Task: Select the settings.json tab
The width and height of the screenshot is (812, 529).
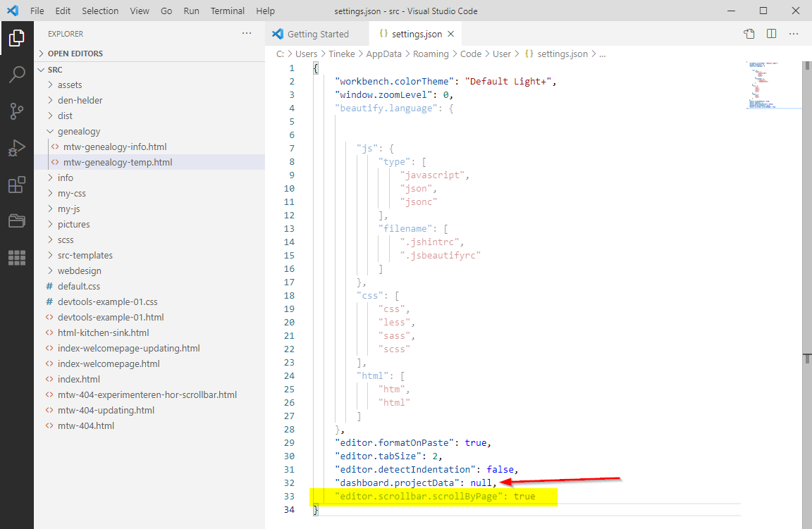Action: tap(415, 34)
